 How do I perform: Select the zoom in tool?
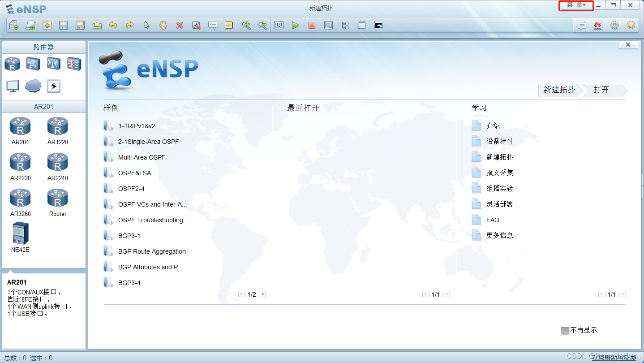tap(246, 25)
